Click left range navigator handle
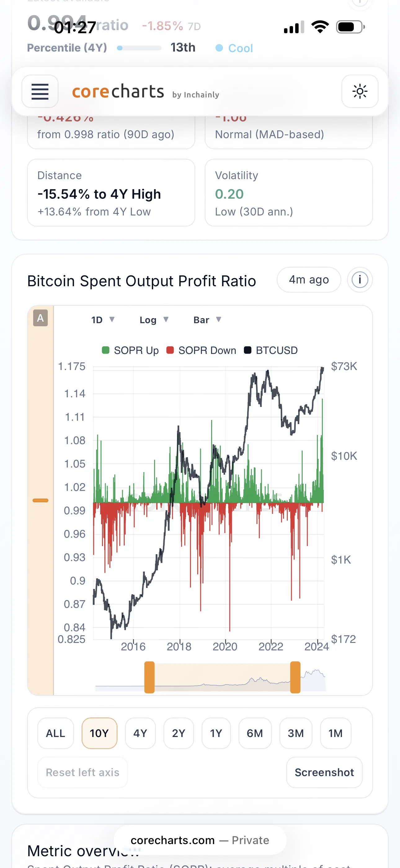400x868 pixels. coord(149,677)
